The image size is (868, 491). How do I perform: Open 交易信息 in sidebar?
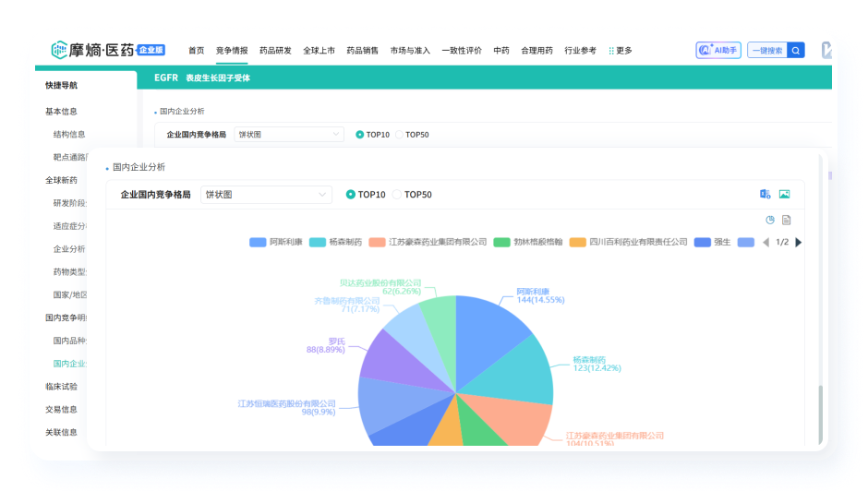coord(61,409)
